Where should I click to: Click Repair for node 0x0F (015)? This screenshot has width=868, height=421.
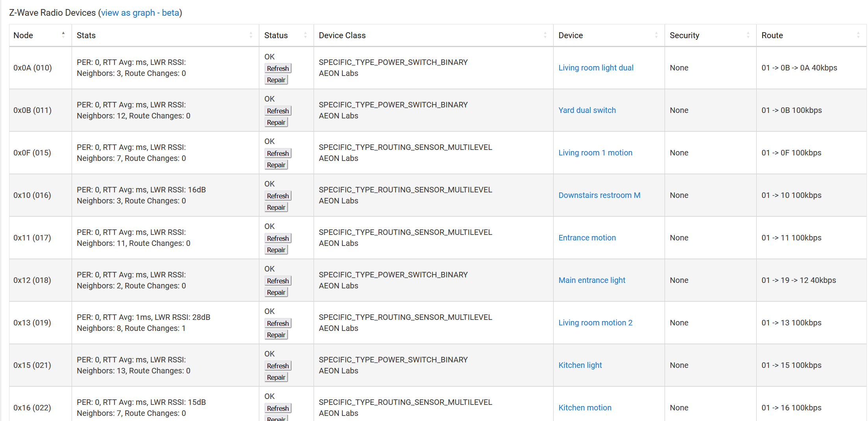pos(276,165)
